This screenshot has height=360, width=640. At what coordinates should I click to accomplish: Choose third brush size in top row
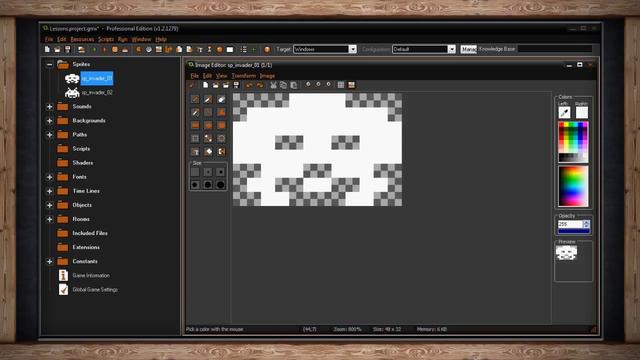click(x=220, y=172)
